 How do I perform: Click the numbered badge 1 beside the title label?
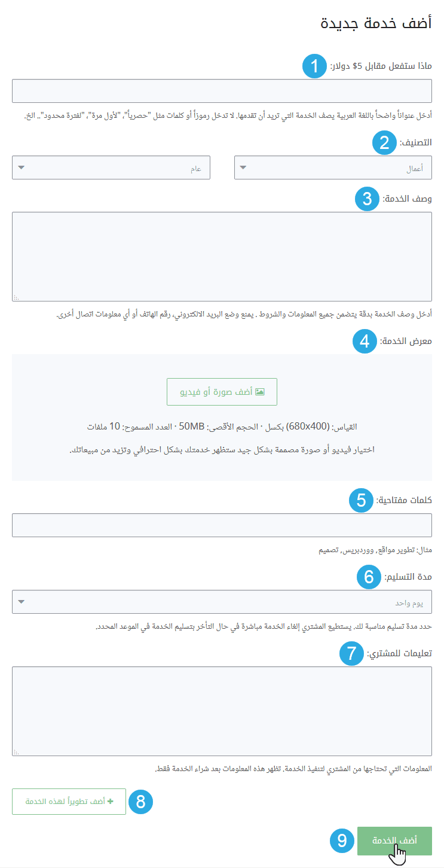click(314, 66)
